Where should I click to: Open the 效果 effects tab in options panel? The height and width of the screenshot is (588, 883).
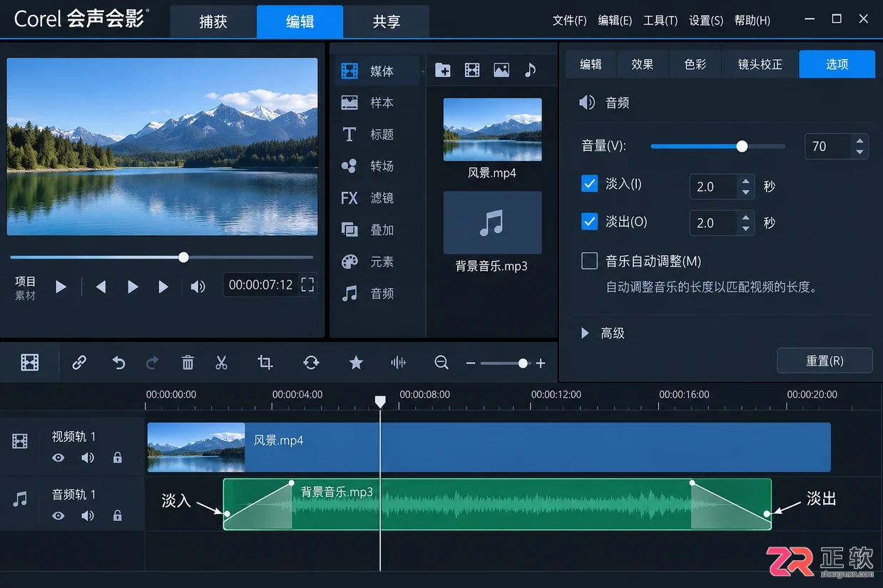[642, 64]
